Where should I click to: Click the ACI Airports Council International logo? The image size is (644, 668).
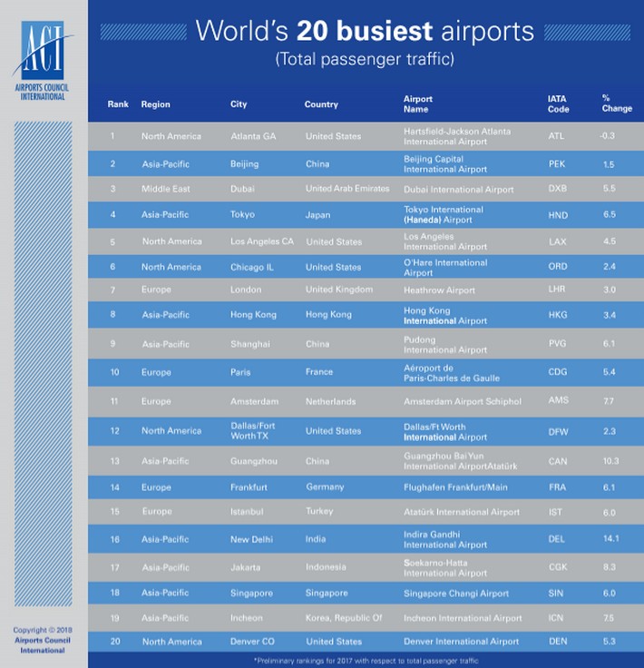[x=42, y=61]
